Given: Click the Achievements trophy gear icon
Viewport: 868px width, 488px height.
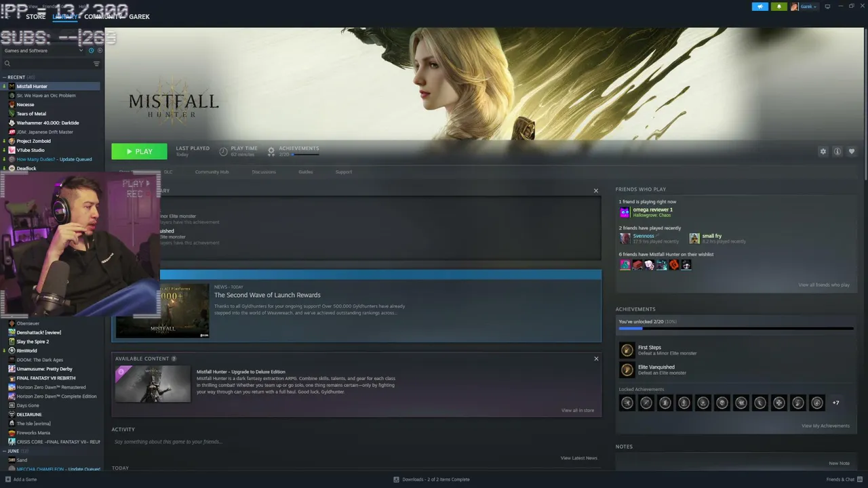Looking at the screenshot, I should 271,151.
